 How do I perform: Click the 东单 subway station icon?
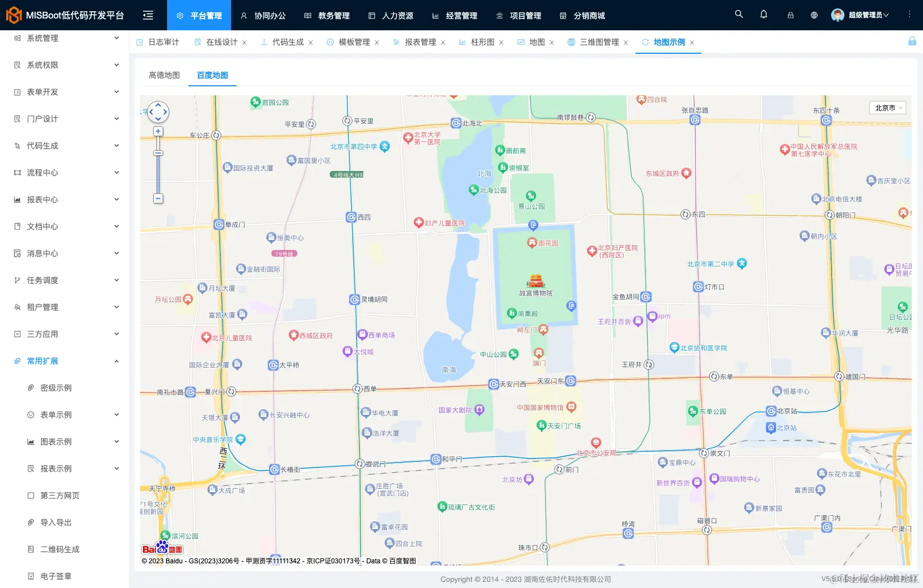click(x=714, y=377)
